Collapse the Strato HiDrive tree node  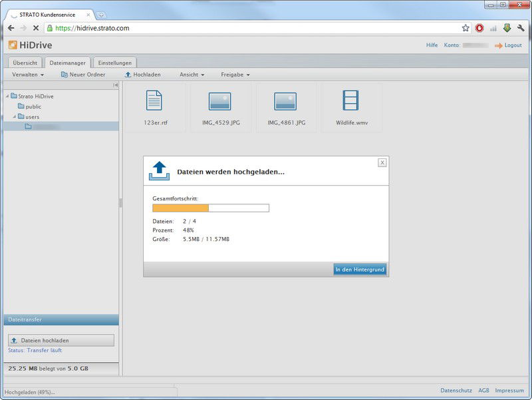[7, 97]
